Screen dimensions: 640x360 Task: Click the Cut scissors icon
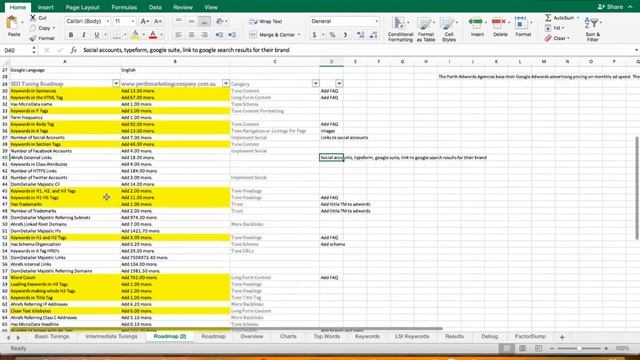(33, 18)
